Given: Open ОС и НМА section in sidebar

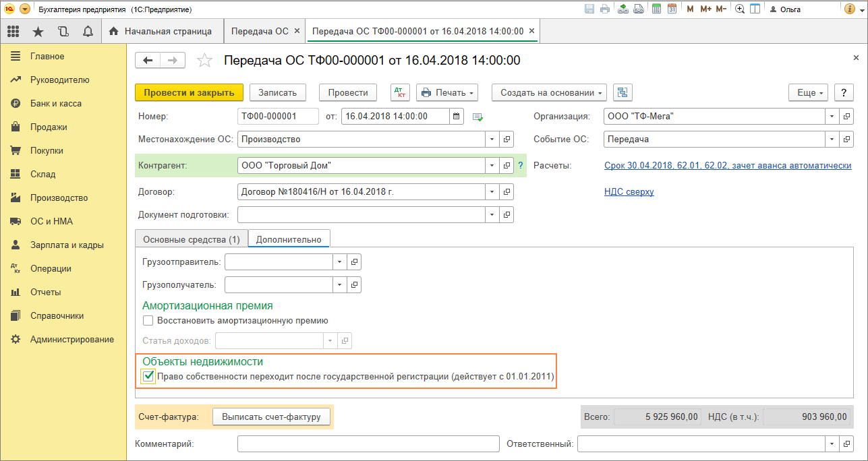Looking at the screenshot, I should (51, 221).
